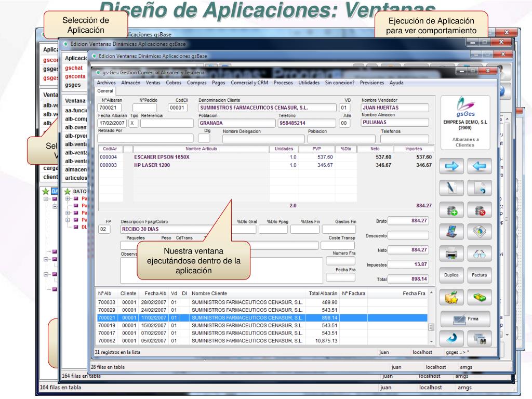The width and height of the screenshot is (532, 399).
Task: Open the Utilidades menu
Action: (x=309, y=83)
